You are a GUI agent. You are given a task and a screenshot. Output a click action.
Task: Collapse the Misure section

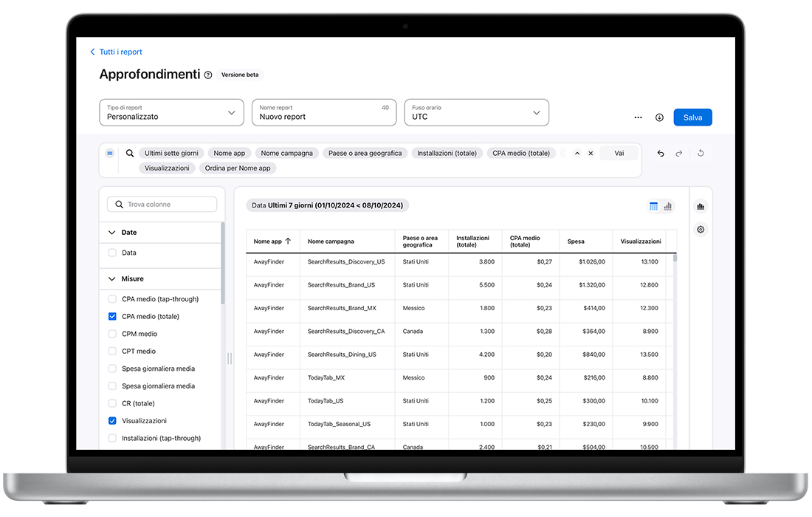[112, 279]
